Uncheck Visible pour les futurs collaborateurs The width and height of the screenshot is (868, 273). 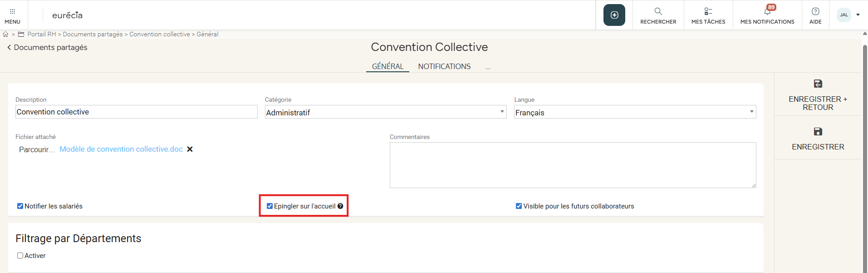519,206
